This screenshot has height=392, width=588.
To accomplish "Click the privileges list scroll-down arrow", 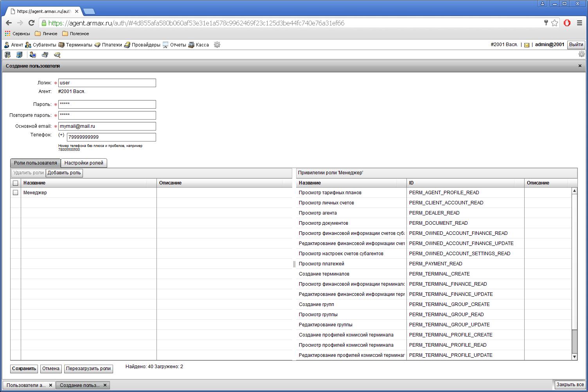I will click(574, 357).
